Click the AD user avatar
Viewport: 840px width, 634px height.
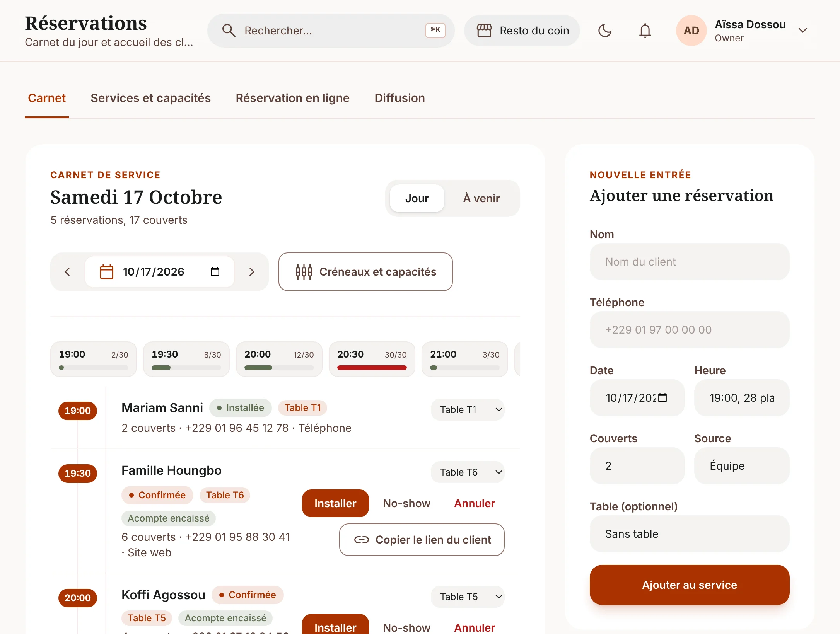click(x=691, y=31)
